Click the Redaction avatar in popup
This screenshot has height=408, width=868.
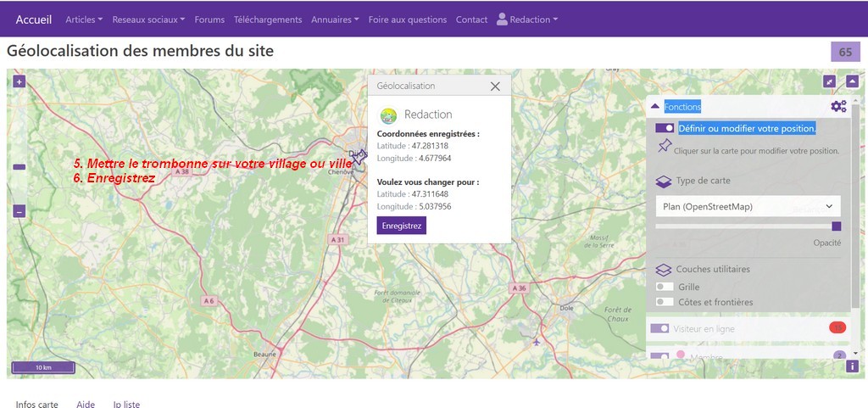[388, 115]
